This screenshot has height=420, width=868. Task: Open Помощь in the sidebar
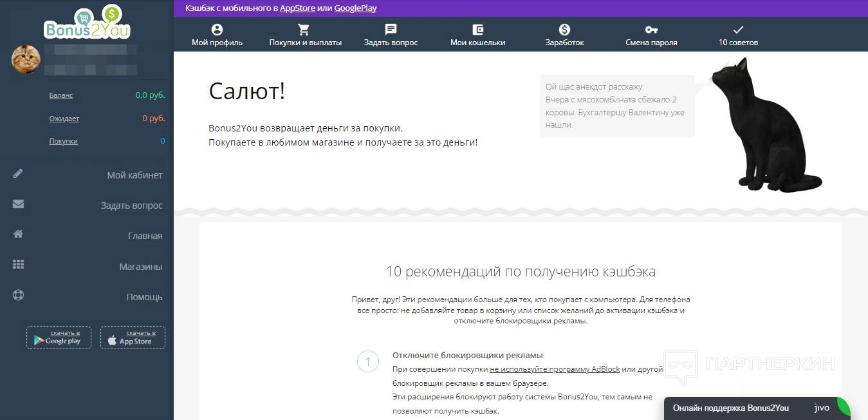click(144, 297)
